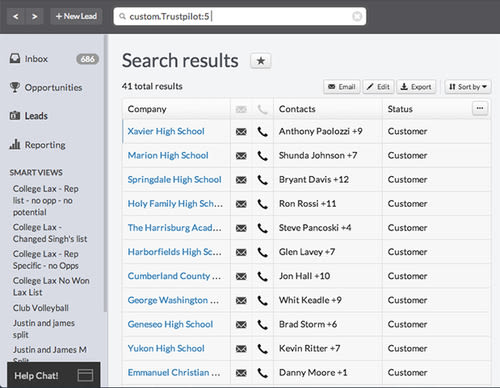The height and width of the screenshot is (388, 500).
Task: Open The Harrisburg Acad... lead
Action: point(174,228)
